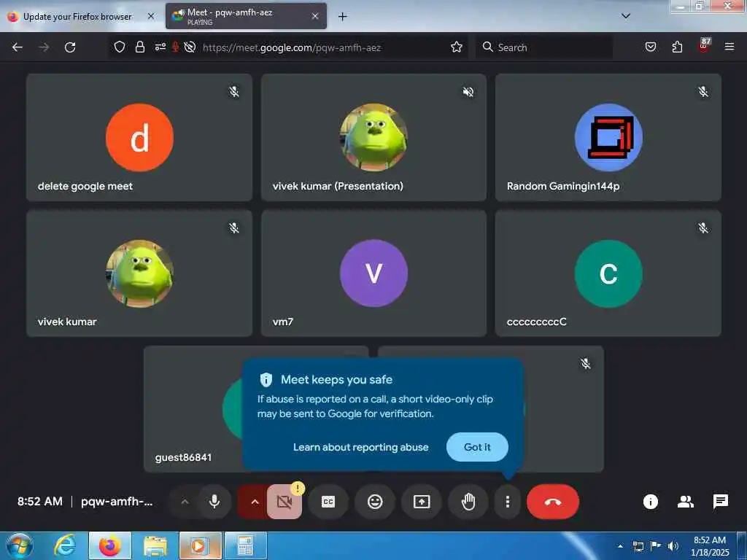Dismiss the safety notice with Got it
The height and width of the screenshot is (560, 747).
[x=477, y=447]
